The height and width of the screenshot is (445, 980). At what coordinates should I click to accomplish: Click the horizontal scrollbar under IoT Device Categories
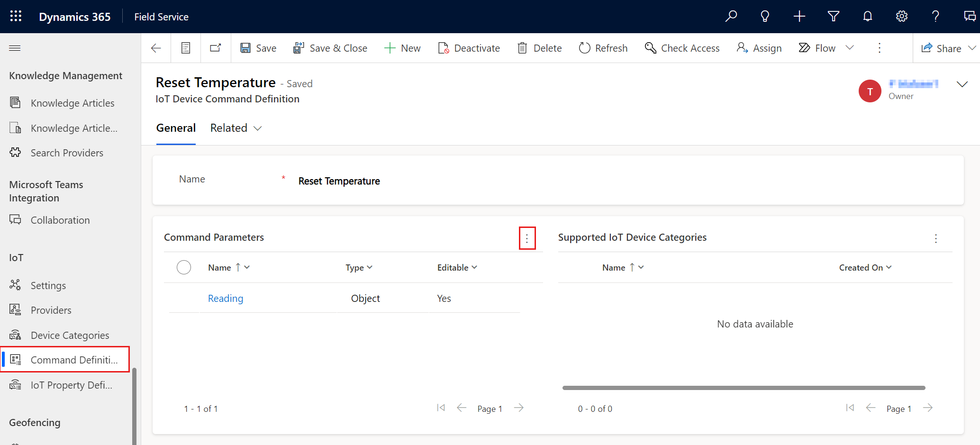tap(743, 388)
